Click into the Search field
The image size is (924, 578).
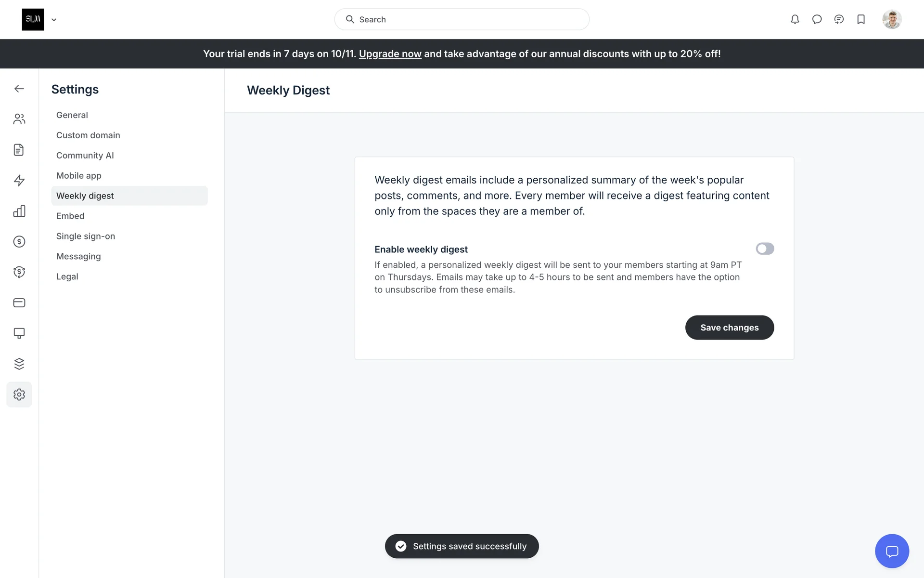coord(462,19)
